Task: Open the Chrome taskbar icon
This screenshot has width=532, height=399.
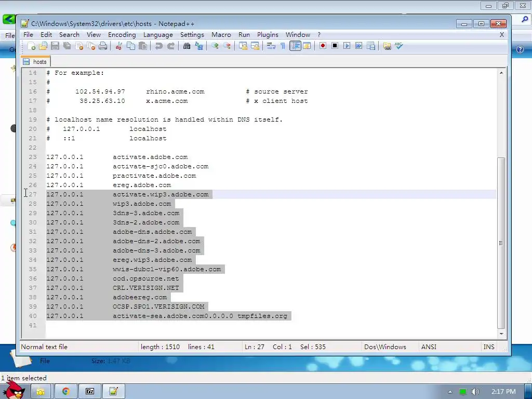Action: point(66,392)
